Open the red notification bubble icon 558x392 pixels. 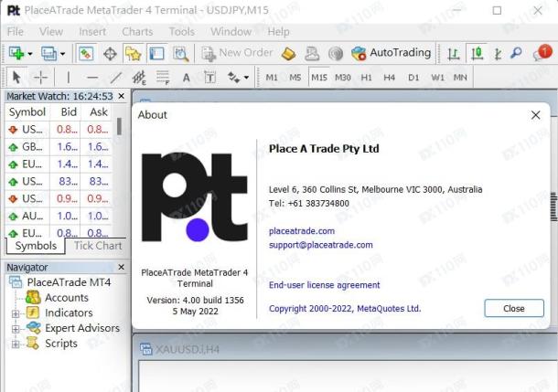[x=542, y=53]
